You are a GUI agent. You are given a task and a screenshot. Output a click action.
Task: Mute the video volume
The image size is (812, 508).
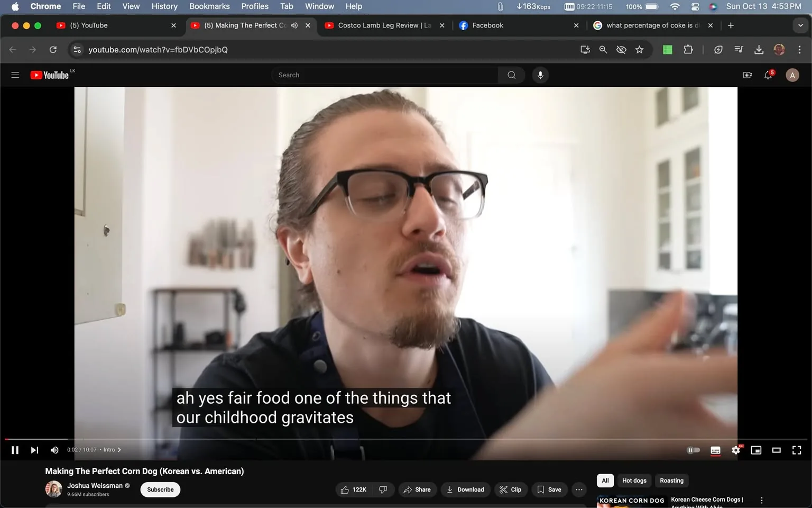(x=54, y=450)
